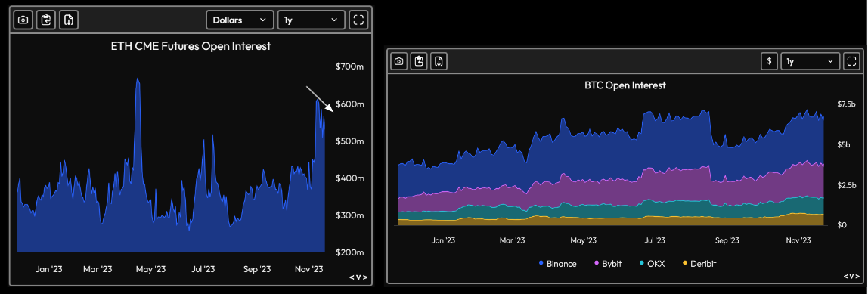
Task: Click the $400m axis label on ETH chart
Action: [x=350, y=178]
